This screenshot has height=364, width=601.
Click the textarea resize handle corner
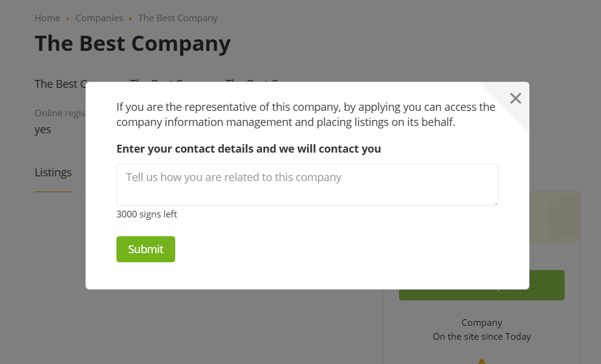pyautogui.click(x=495, y=203)
